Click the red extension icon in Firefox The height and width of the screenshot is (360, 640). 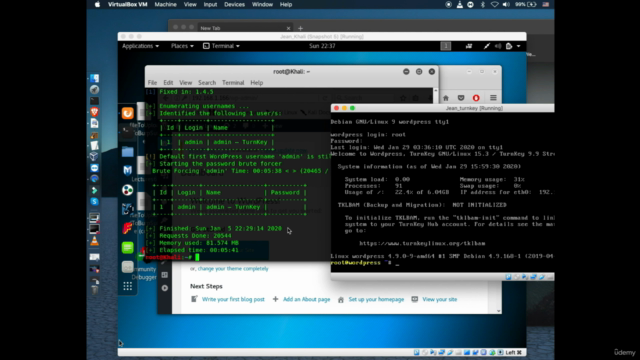[x=476, y=98]
